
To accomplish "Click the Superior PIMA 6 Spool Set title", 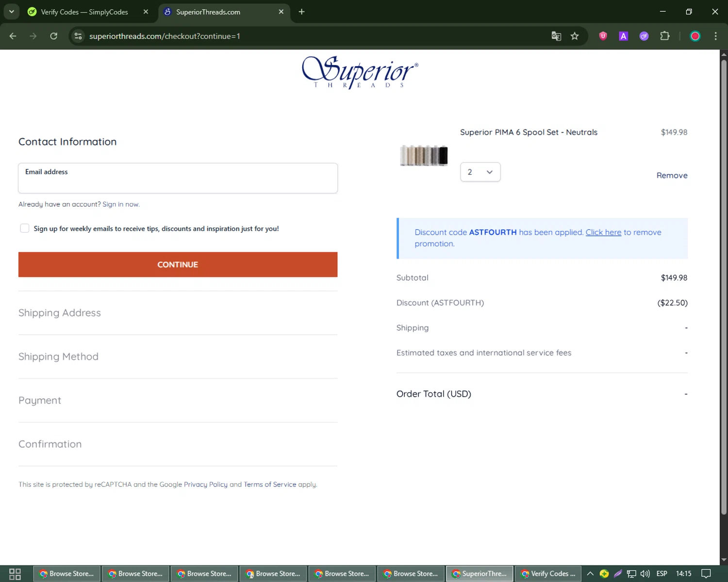I will pyautogui.click(x=529, y=132).
